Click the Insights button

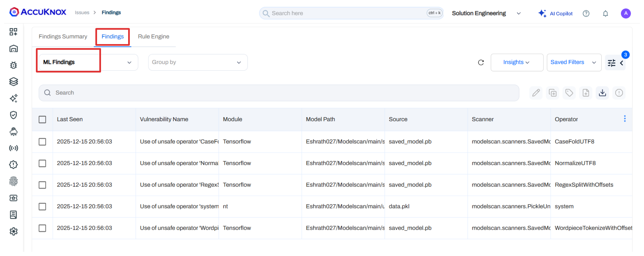517,62
